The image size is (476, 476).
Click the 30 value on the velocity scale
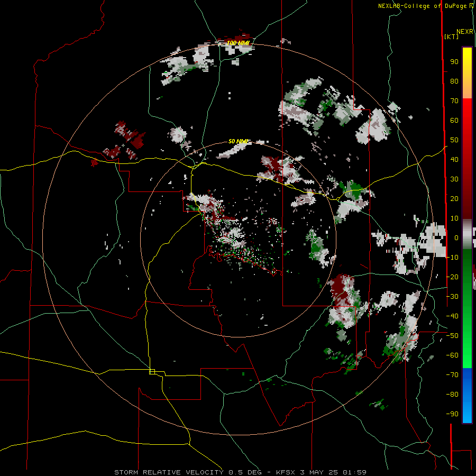[x=454, y=179]
